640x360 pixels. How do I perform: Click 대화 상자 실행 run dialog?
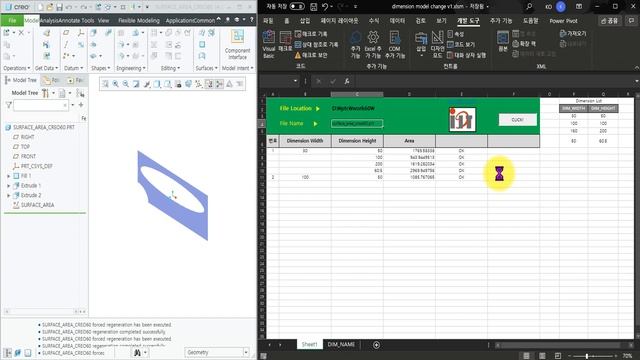click(x=467, y=55)
